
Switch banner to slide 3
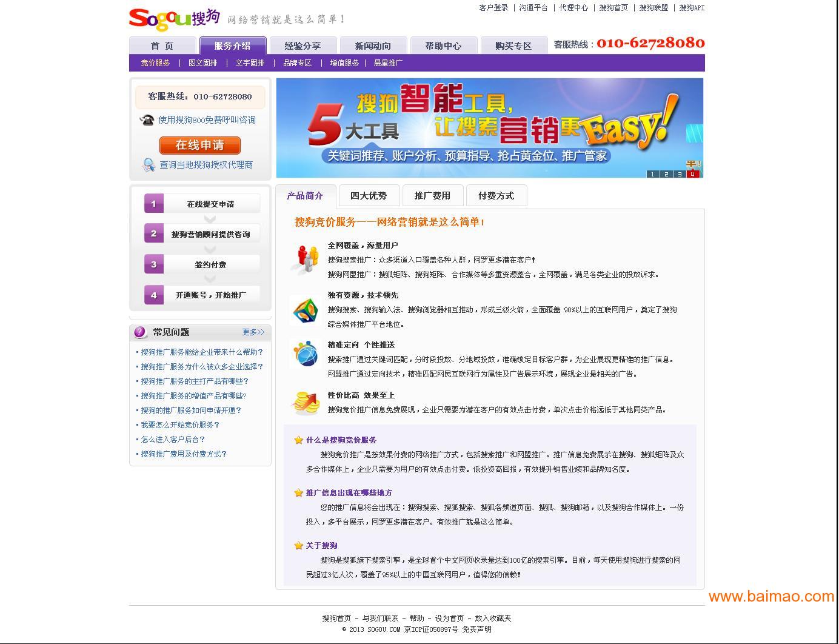680,174
